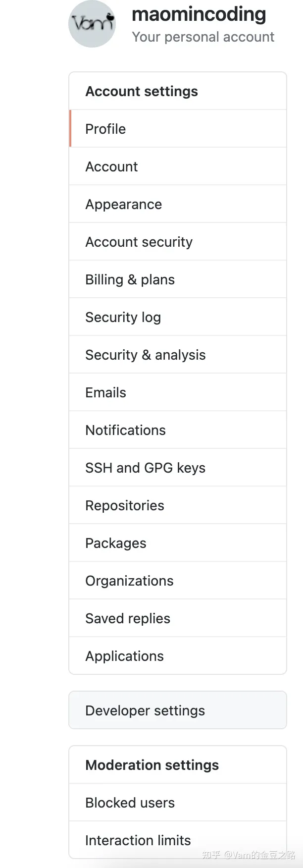View Repositories settings
The image size is (303, 868).
(125, 505)
